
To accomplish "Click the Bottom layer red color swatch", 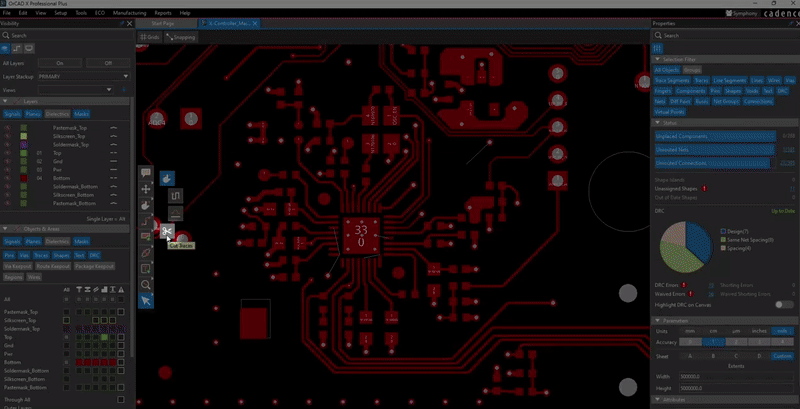I will [23, 178].
